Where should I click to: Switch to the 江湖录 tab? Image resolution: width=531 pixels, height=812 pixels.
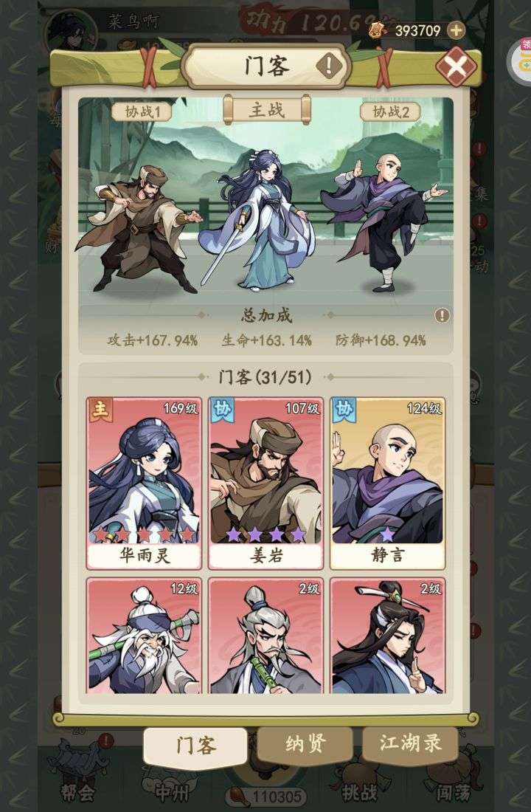pyautogui.click(x=410, y=743)
